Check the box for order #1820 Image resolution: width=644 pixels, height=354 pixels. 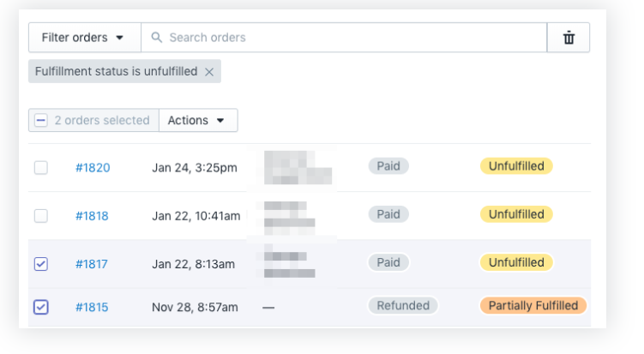pyautogui.click(x=41, y=168)
